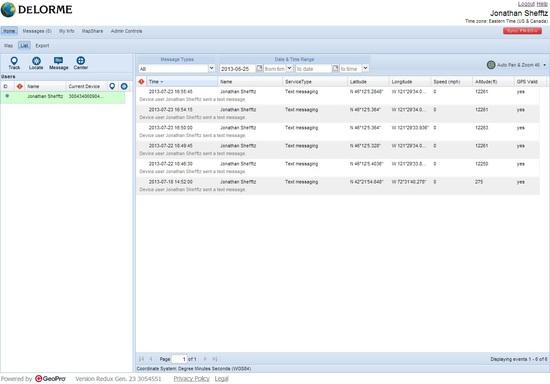This screenshot has height=384, width=550.
Task: Open the from-date calendar picker
Action: (x=259, y=68)
